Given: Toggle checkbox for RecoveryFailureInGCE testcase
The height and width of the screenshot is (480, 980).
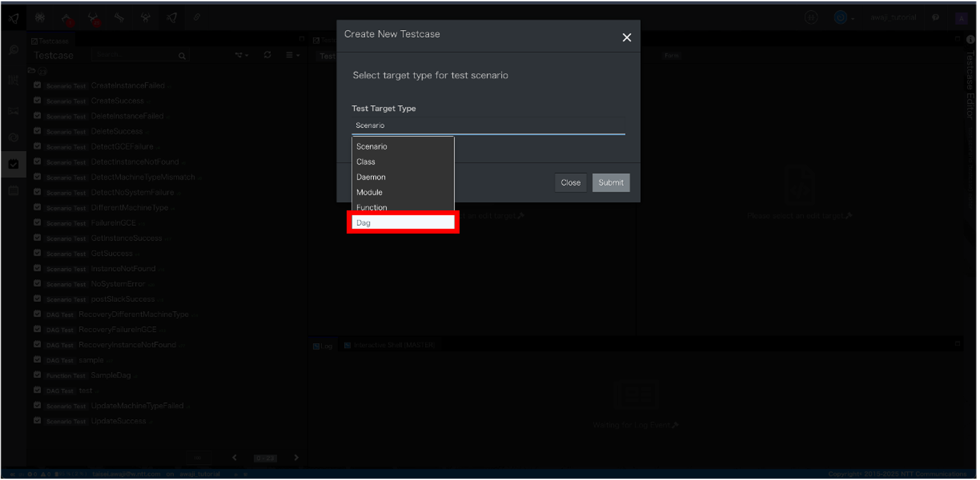Looking at the screenshot, I should (37, 329).
